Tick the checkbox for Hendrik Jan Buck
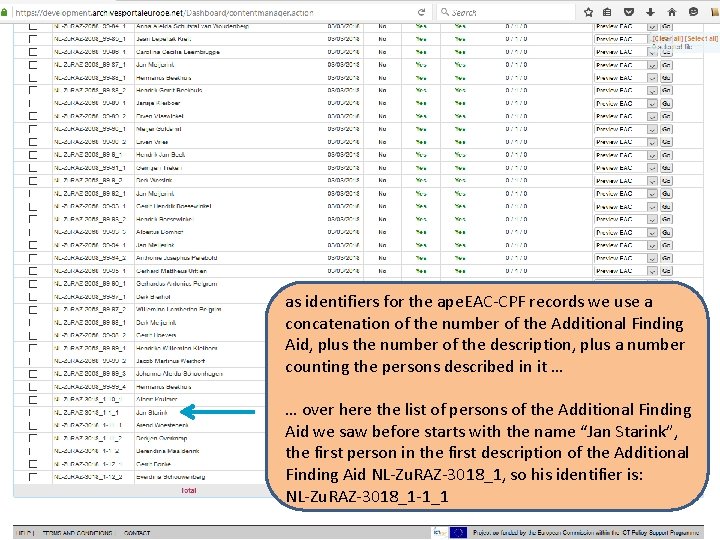The image size is (720, 540). click(x=33, y=155)
